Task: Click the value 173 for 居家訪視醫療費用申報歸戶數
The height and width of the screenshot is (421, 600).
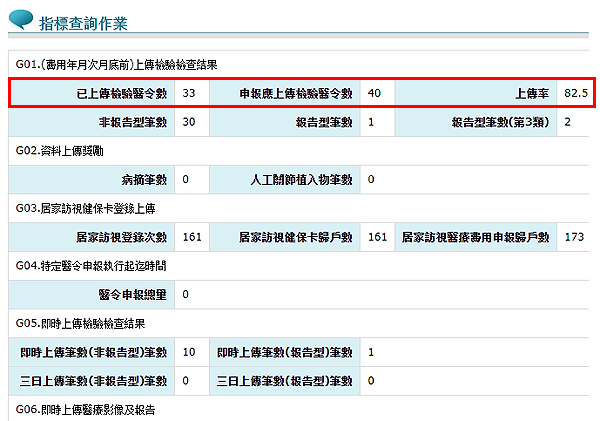Action: [x=574, y=237]
